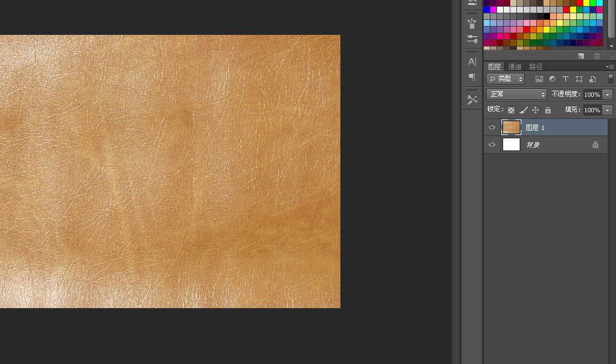Image resolution: width=616 pixels, height=364 pixels.
Task: Open the Brush panel icon
Action: pos(472,24)
